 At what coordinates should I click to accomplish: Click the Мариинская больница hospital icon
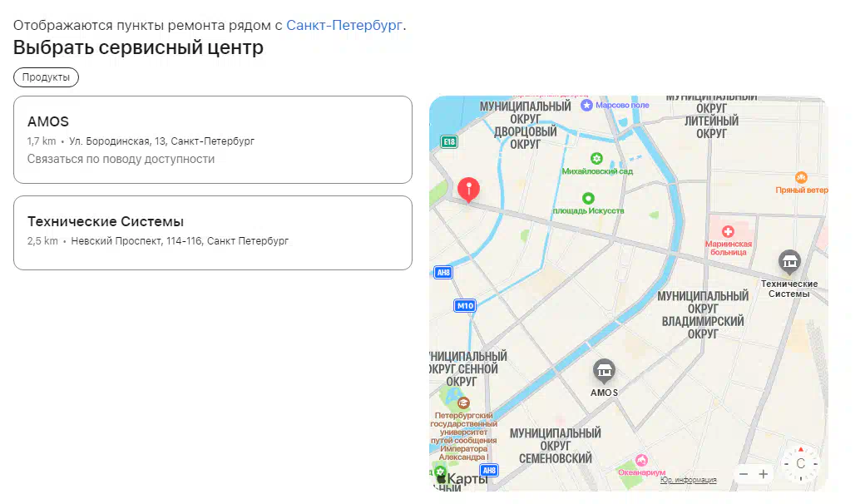pos(729,231)
